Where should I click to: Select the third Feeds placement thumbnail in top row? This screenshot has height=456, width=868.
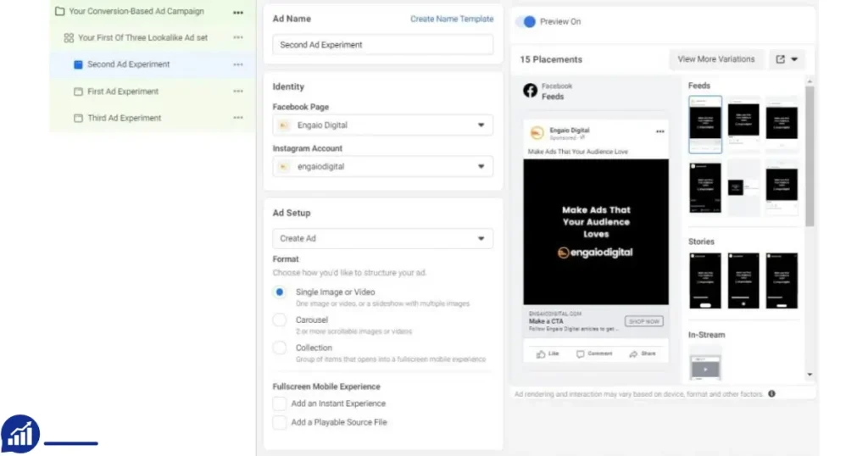click(782, 124)
